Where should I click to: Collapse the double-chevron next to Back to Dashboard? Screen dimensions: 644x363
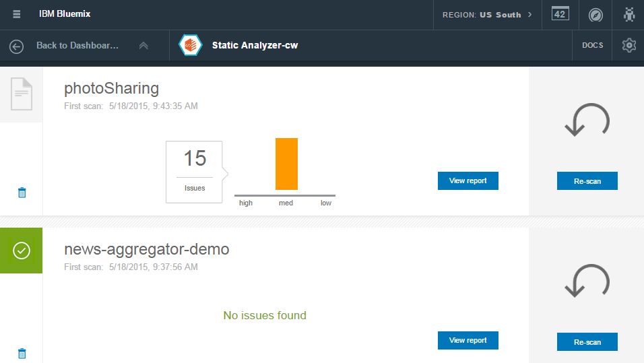(143, 46)
